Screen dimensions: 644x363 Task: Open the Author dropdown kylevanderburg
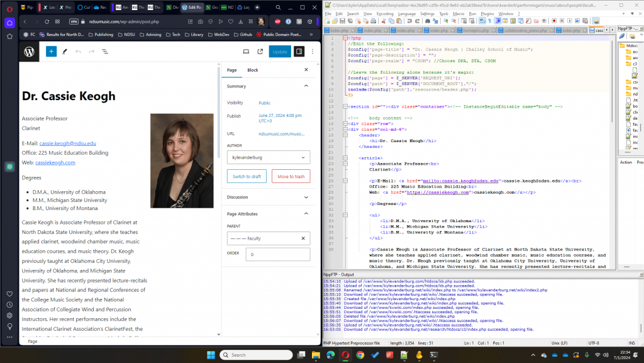pyautogui.click(x=269, y=157)
